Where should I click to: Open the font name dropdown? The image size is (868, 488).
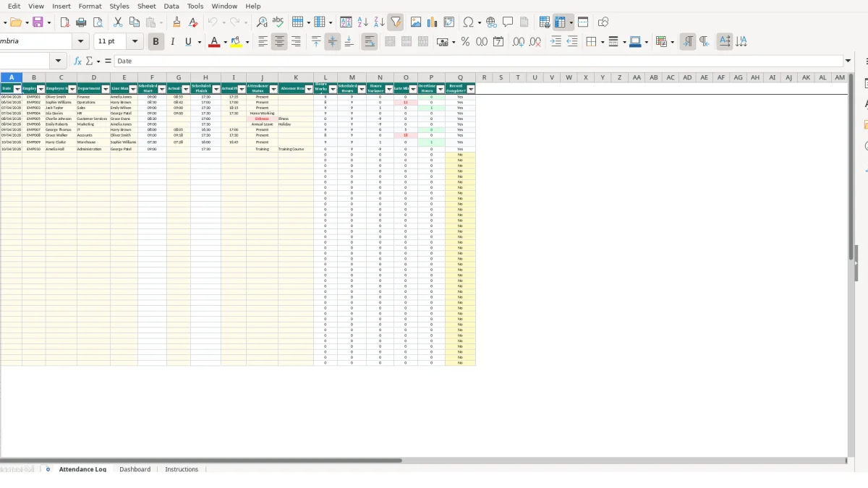tap(81, 42)
